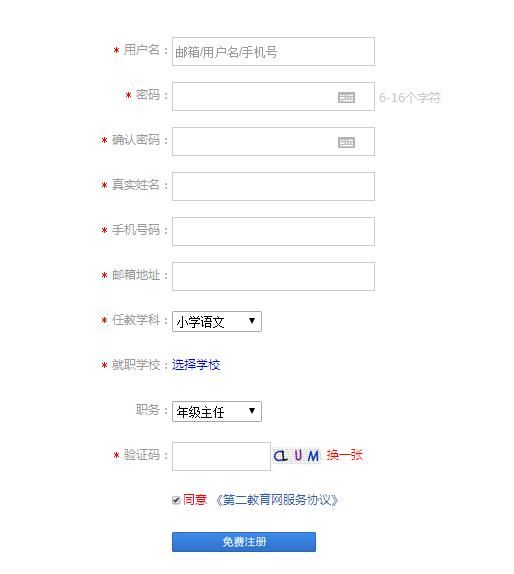
Task: Expand the 任教学科 subject dropdown
Action: (217, 322)
